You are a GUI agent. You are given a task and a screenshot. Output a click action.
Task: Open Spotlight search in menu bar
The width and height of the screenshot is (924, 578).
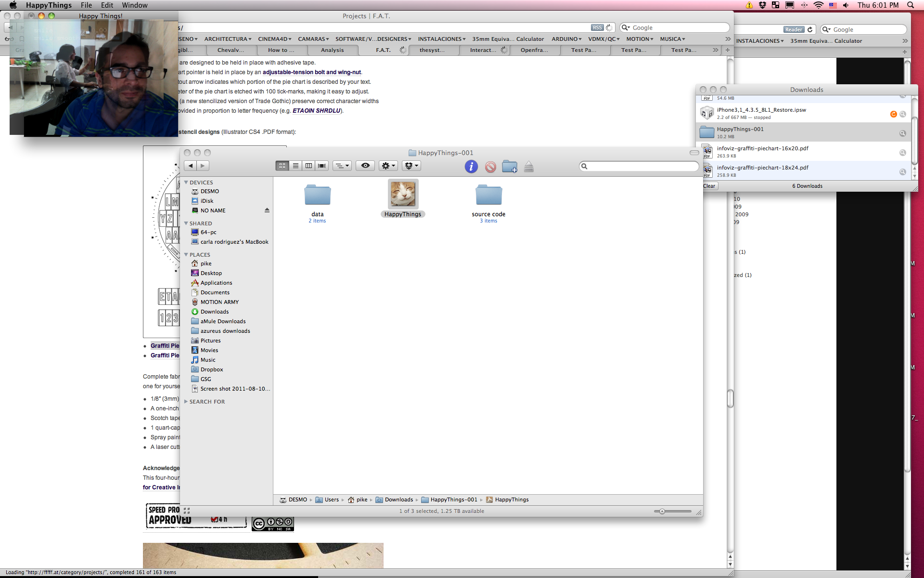(911, 5)
